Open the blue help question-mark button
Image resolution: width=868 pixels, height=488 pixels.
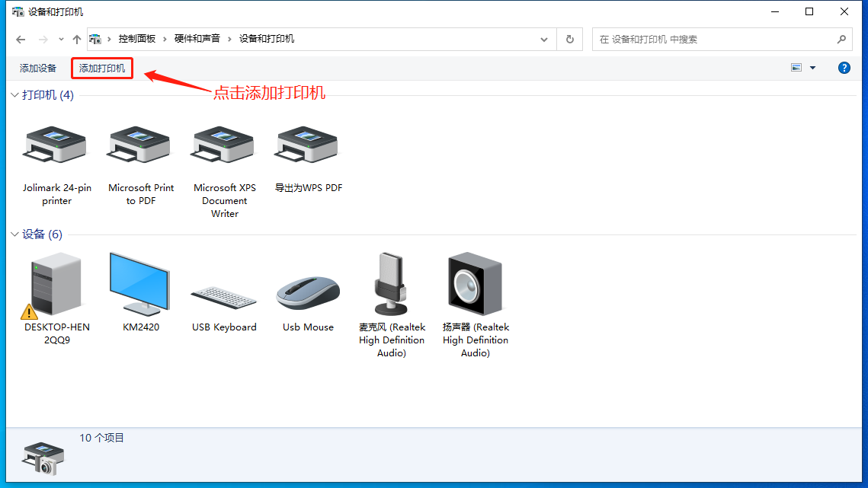844,68
